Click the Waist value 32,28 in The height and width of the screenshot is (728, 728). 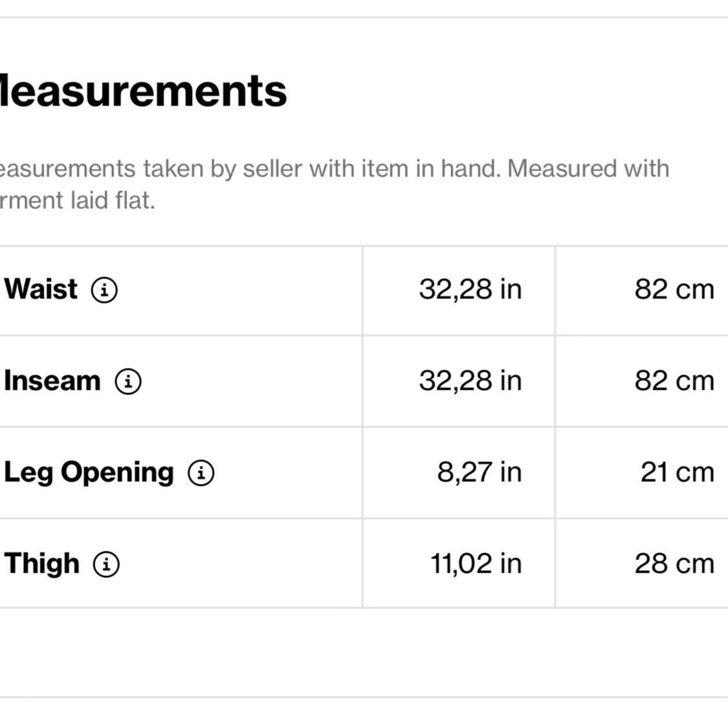[x=470, y=289]
